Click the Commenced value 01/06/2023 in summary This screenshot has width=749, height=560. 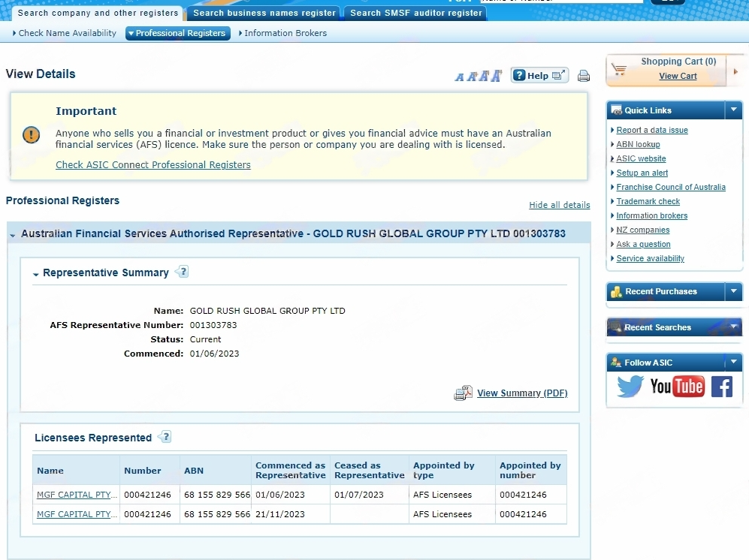(x=214, y=354)
